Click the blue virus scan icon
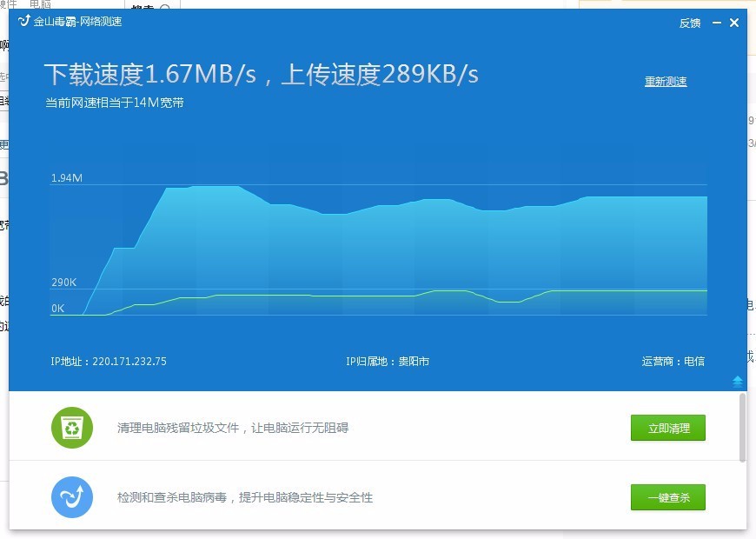Viewport: 756px width, 539px height. pos(72,497)
